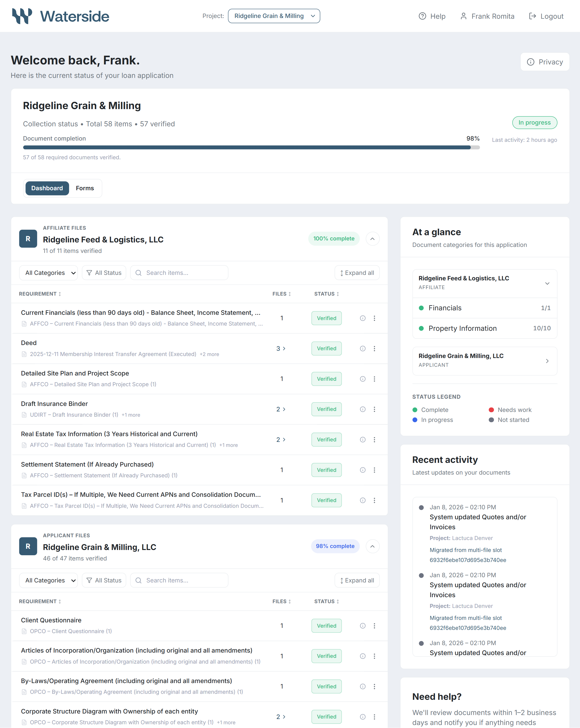Collapse the Ridgeline Feed & Logistics section
The height and width of the screenshot is (728, 580).
tap(372, 239)
